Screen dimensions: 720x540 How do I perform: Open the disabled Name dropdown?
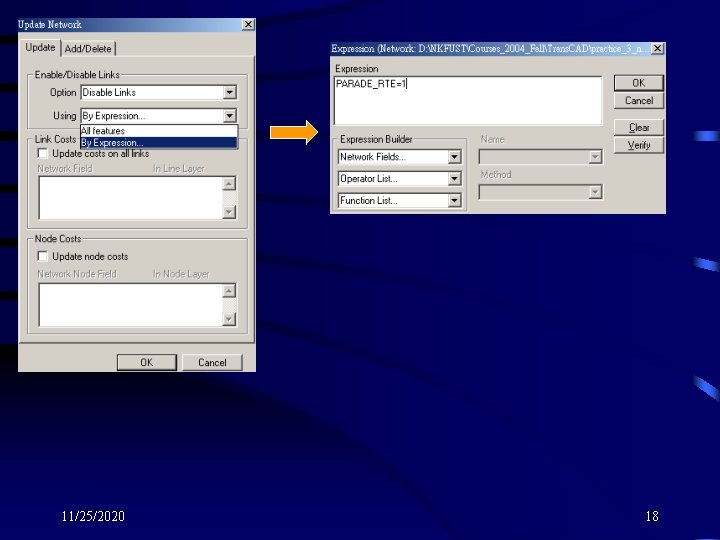point(540,157)
